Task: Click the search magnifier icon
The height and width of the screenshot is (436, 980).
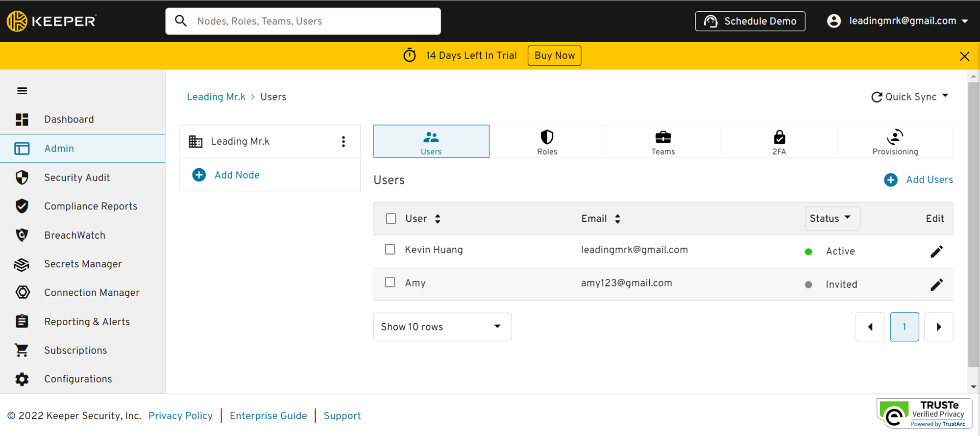Action: point(181,21)
